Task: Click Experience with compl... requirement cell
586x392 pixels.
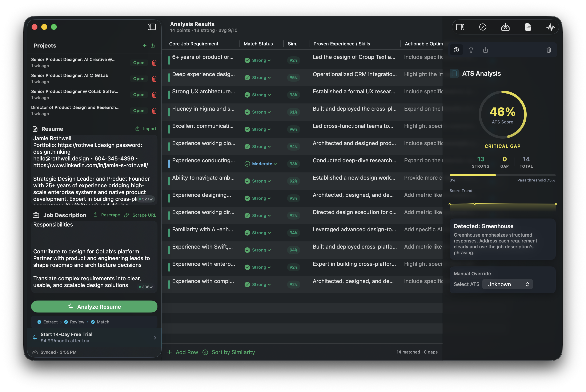Action: (203, 281)
